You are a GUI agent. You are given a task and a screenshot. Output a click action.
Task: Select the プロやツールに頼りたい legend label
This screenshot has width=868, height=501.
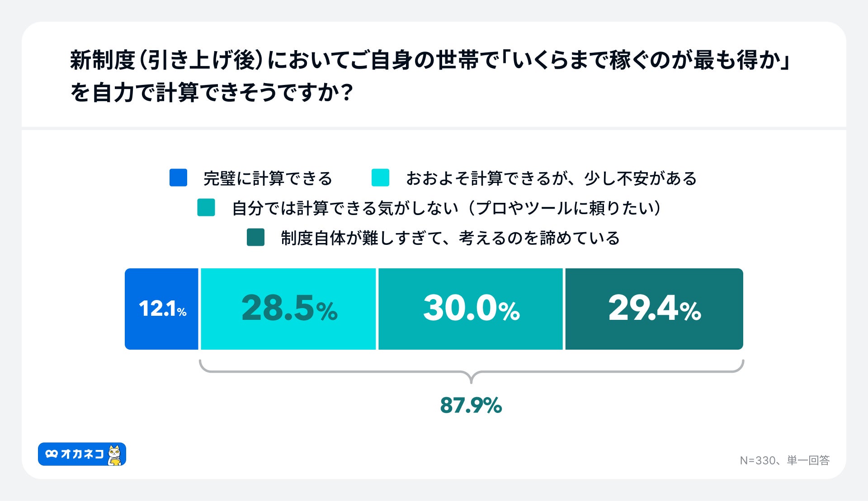(x=446, y=208)
